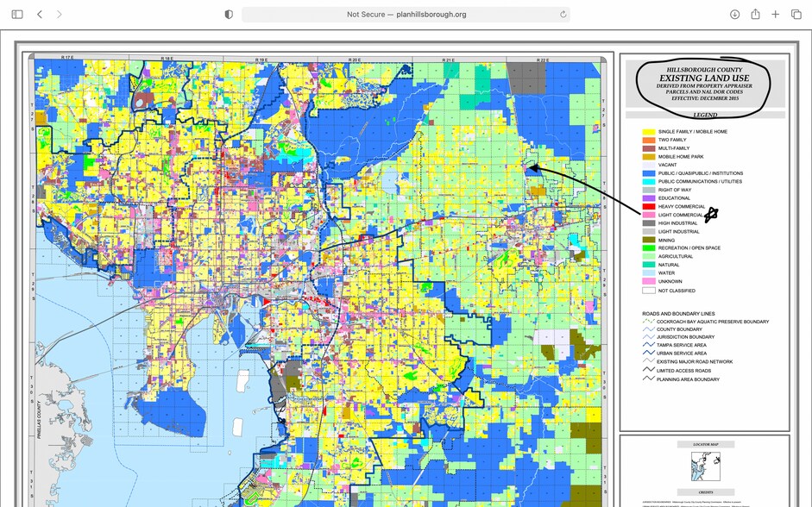This screenshot has width=812, height=507.
Task: Show the tab overview
Action: click(x=796, y=15)
